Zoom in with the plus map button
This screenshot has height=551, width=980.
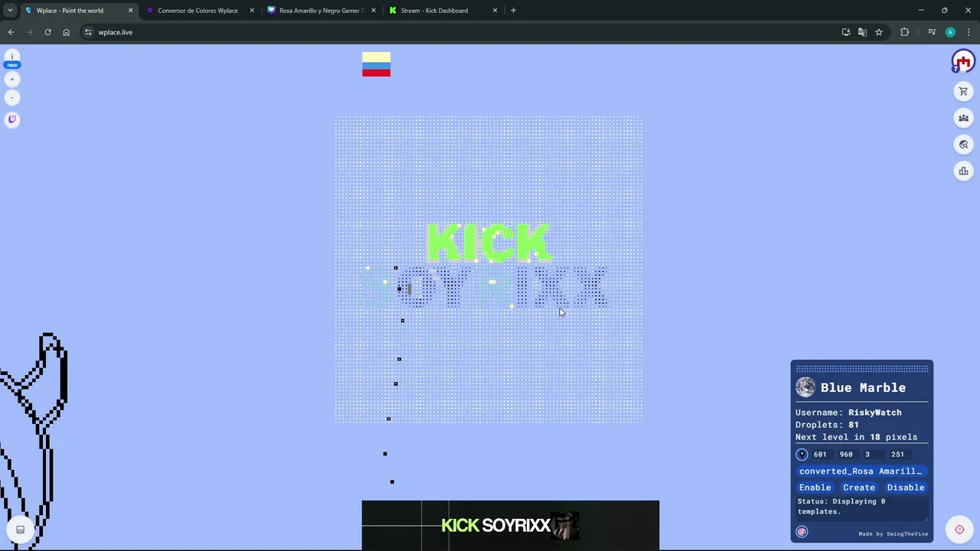pos(12,80)
